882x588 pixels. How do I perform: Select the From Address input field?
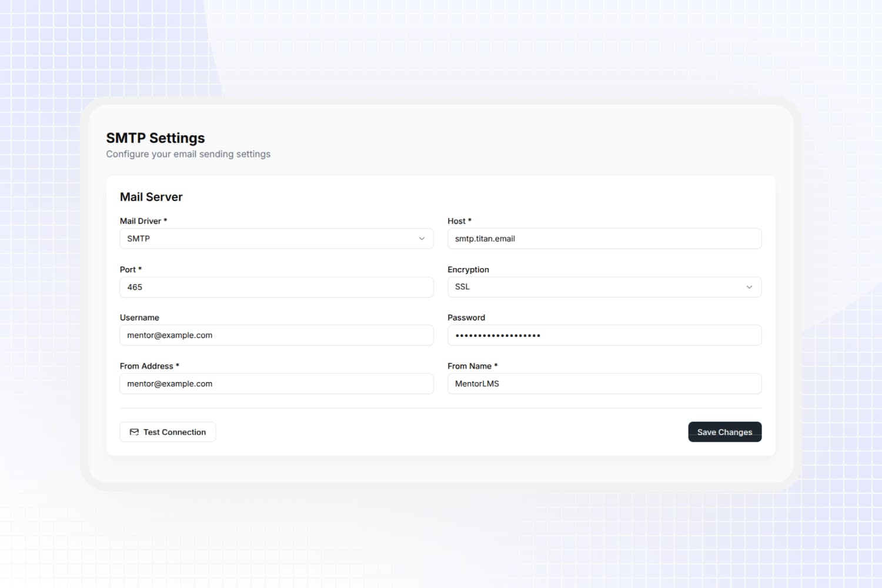[x=276, y=383]
